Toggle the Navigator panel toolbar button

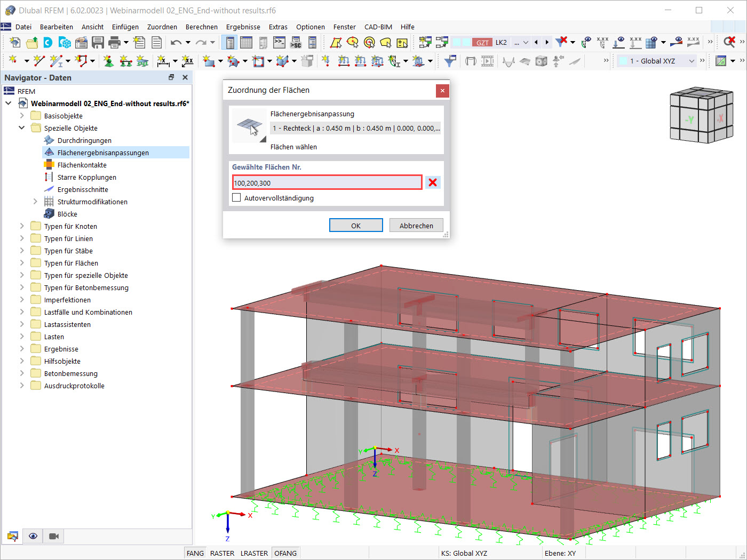pos(230,43)
